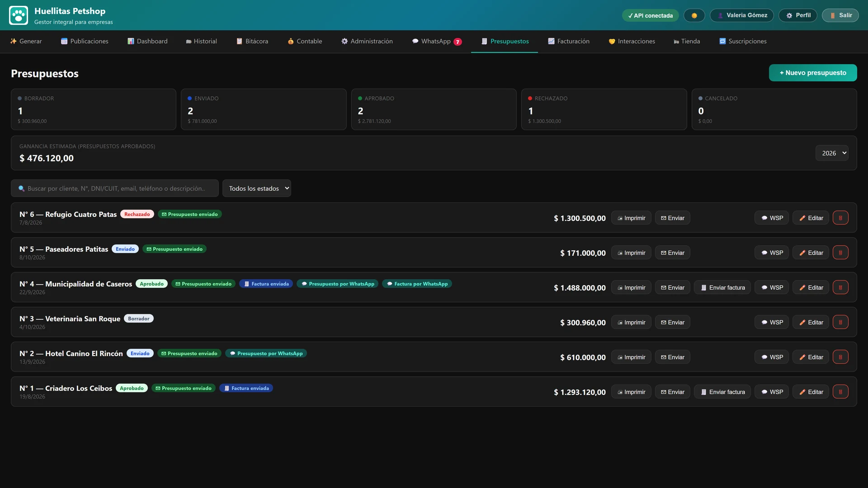Viewport: 868px width, 488px height.
Task: Delete budget N° 4 Municipalidad de Caseros
Action: (840, 287)
